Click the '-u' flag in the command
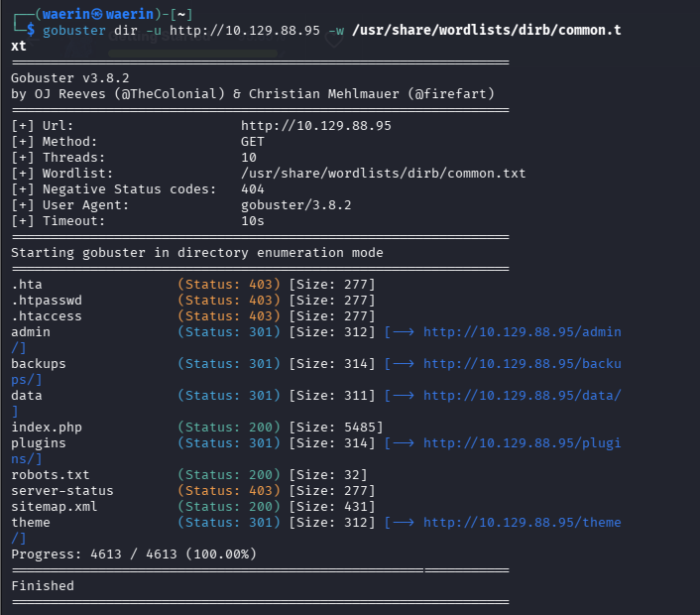The image size is (700, 615). tap(154, 31)
